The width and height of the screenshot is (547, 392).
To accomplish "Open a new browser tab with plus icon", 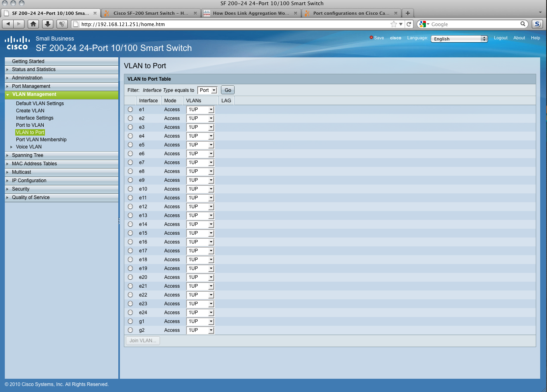I will click(x=408, y=13).
